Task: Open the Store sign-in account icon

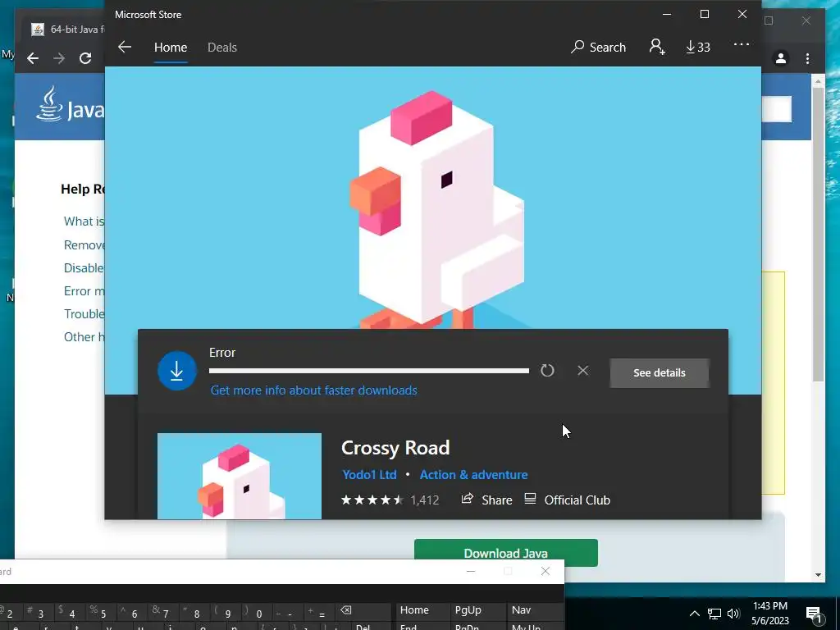Action: point(657,47)
